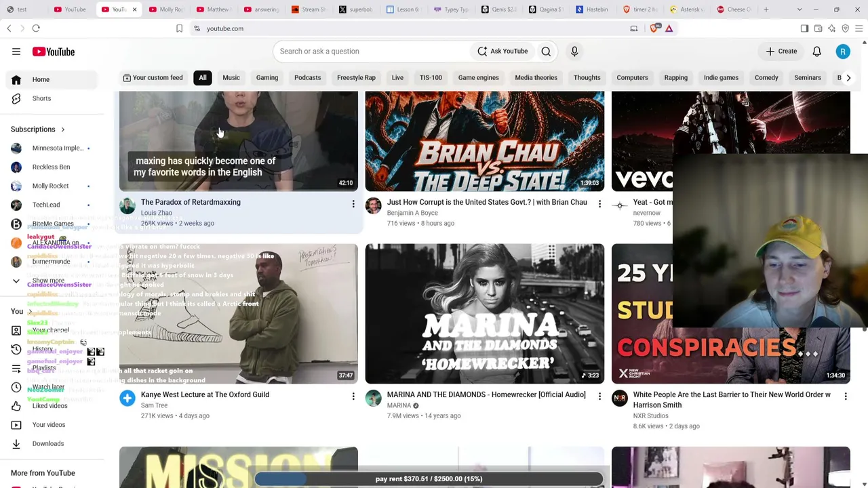Screen dimensions: 868x488
Task: Click the Sam Tree channel avatar
Action: pos(127,399)
